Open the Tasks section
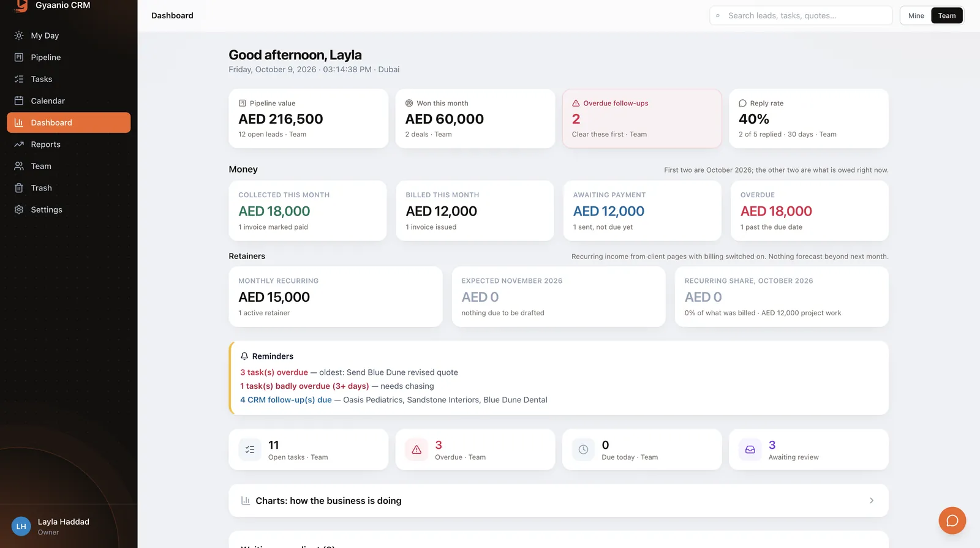Screen dimensions: 980x548 click(x=69, y=79)
